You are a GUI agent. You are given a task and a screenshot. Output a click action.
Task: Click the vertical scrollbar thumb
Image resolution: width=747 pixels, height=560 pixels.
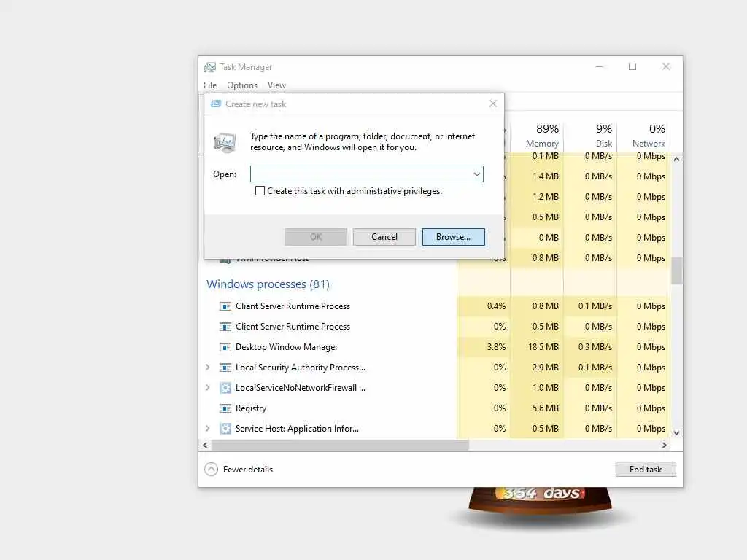tap(676, 271)
